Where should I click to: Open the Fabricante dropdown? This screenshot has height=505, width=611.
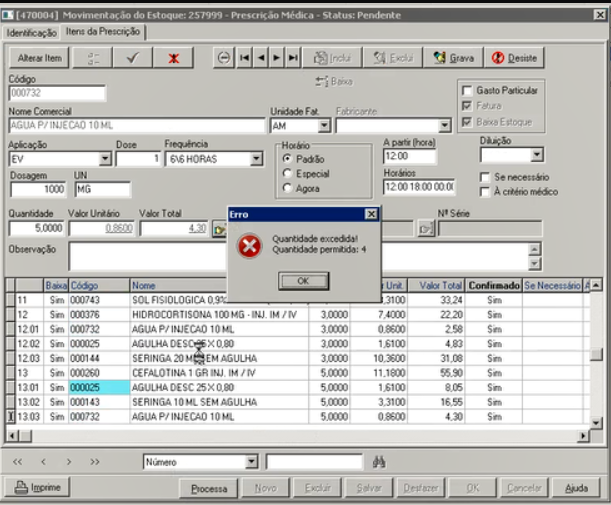[x=444, y=126]
